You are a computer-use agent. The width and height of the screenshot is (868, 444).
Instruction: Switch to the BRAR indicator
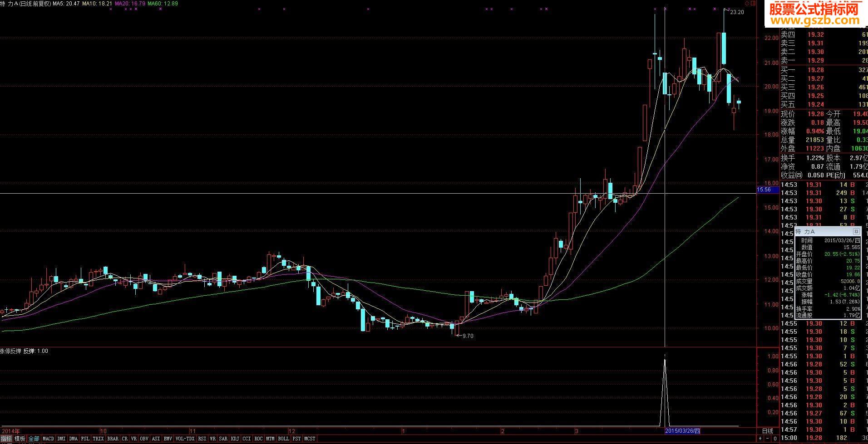click(x=113, y=439)
